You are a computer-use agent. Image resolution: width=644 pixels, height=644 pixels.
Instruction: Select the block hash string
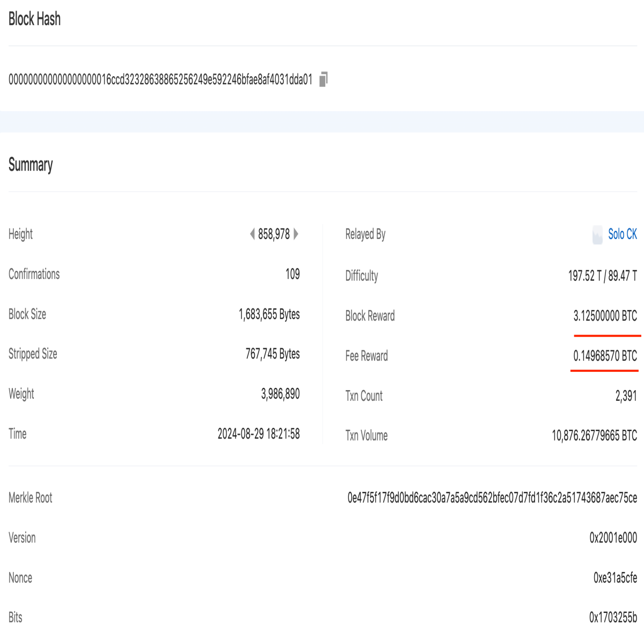point(160,79)
